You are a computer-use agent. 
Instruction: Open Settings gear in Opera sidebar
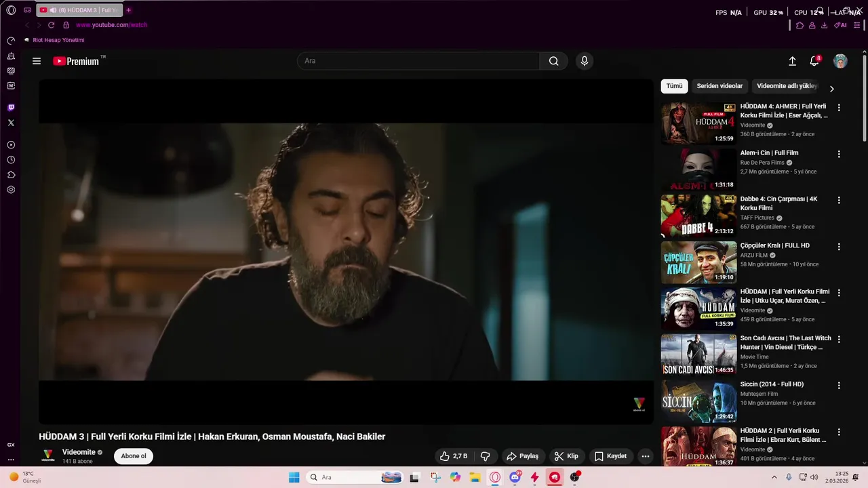[11, 190]
